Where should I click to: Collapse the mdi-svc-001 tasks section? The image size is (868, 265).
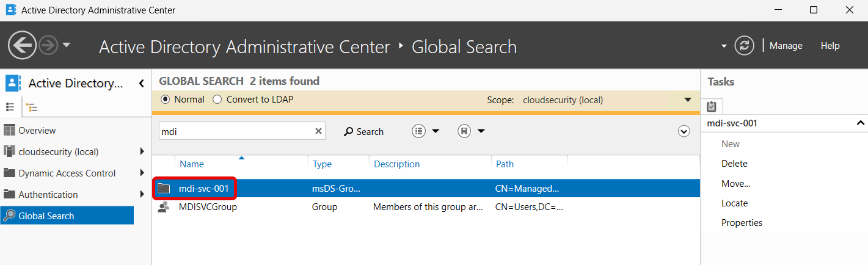tap(860, 123)
